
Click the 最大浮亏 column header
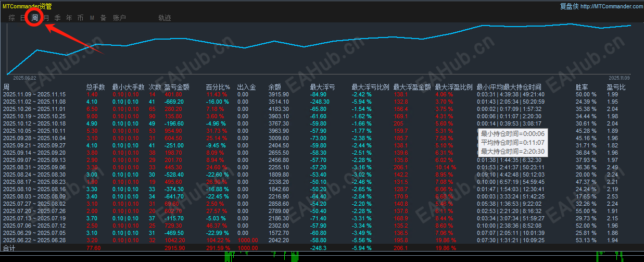point(322,87)
